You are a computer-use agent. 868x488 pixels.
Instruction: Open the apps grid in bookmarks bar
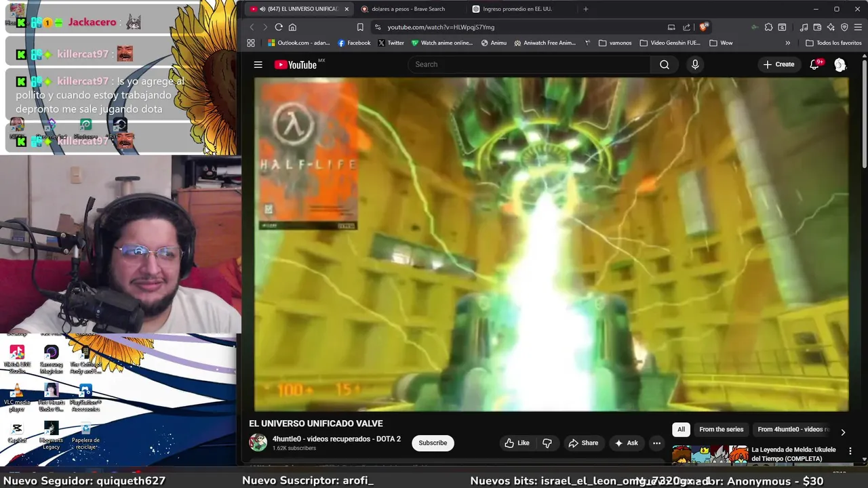(251, 43)
